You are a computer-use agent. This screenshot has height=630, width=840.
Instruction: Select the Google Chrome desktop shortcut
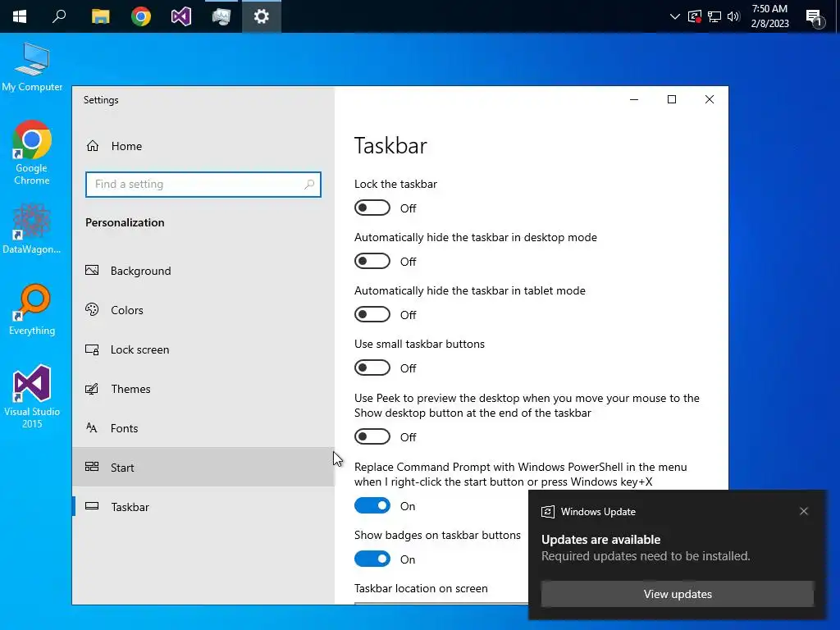click(32, 153)
